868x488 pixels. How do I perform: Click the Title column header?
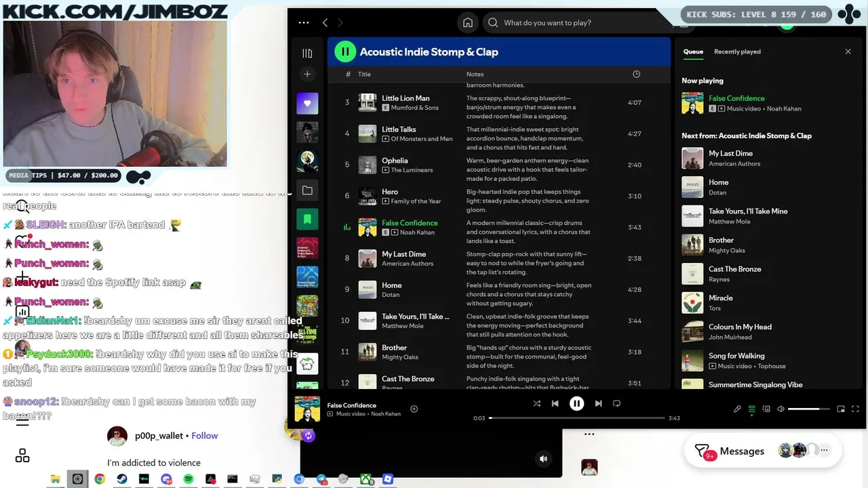click(364, 74)
